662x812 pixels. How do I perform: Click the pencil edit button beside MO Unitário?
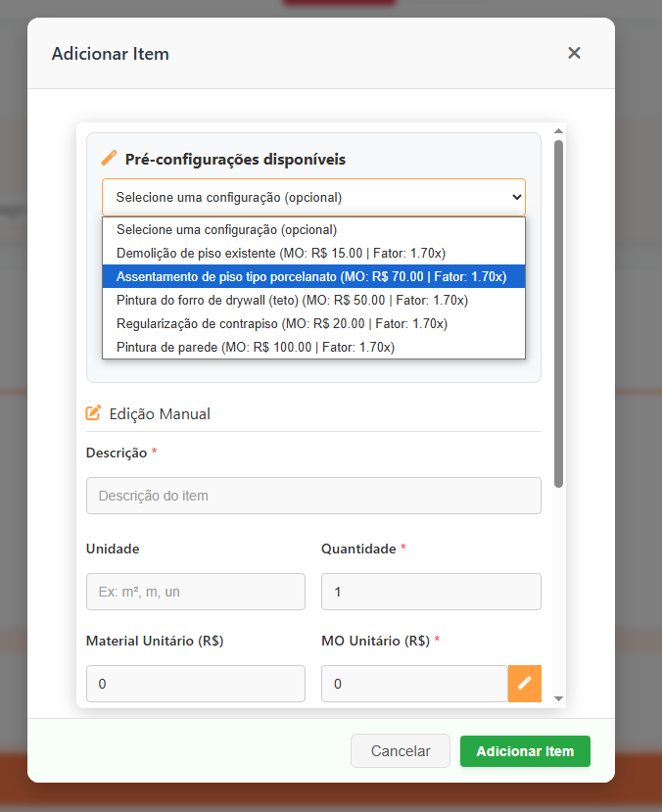tap(525, 683)
